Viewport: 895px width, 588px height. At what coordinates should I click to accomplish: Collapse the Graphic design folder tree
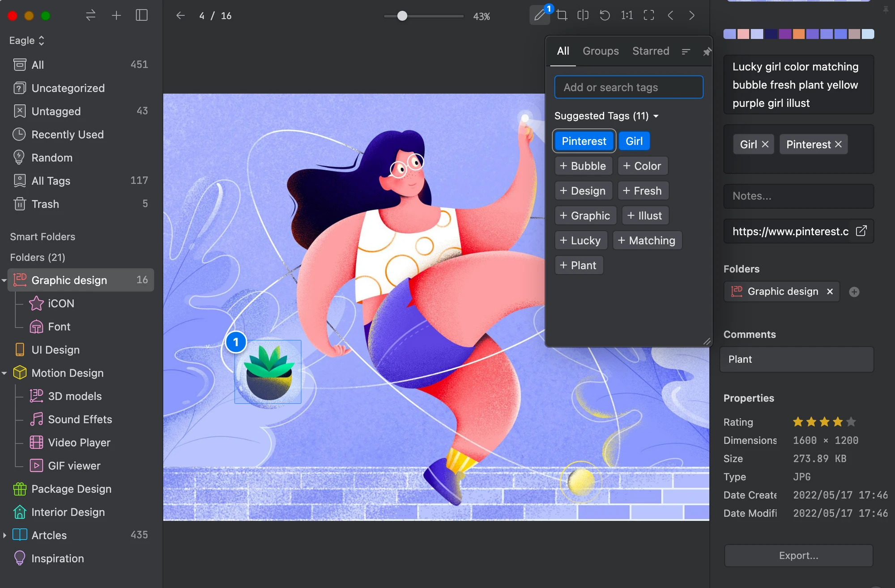click(4, 280)
